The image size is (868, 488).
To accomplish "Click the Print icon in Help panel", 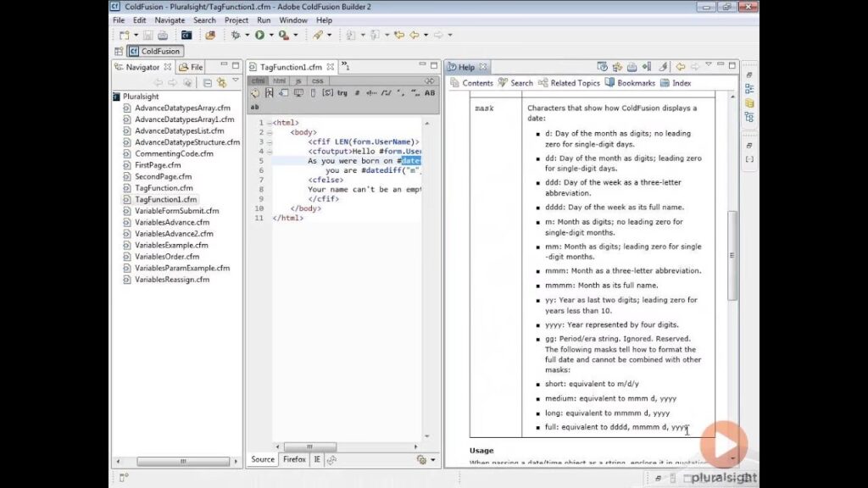I will click(632, 67).
